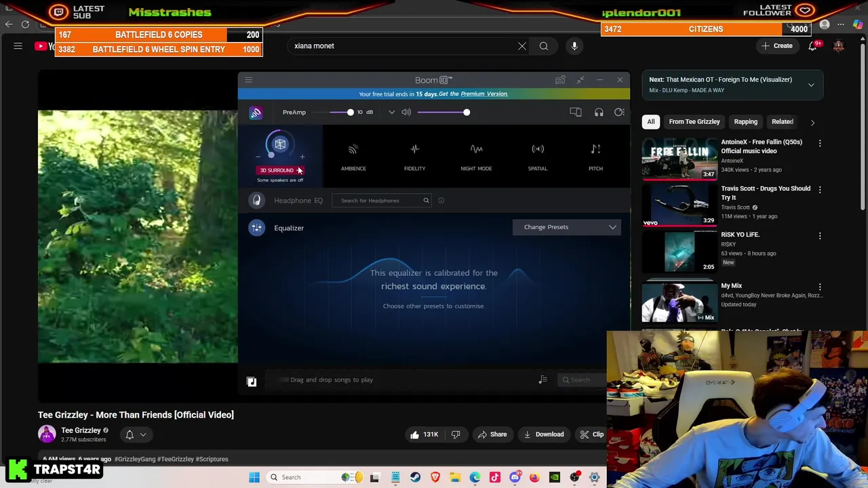Open the Boom 3D feedback/notes icon
868x488 pixels.
point(560,80)
